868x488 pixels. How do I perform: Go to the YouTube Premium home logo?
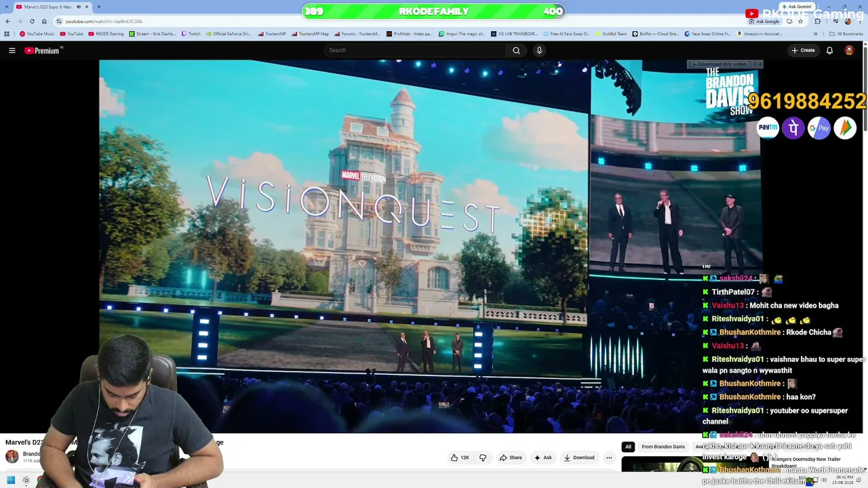(43, 50)
